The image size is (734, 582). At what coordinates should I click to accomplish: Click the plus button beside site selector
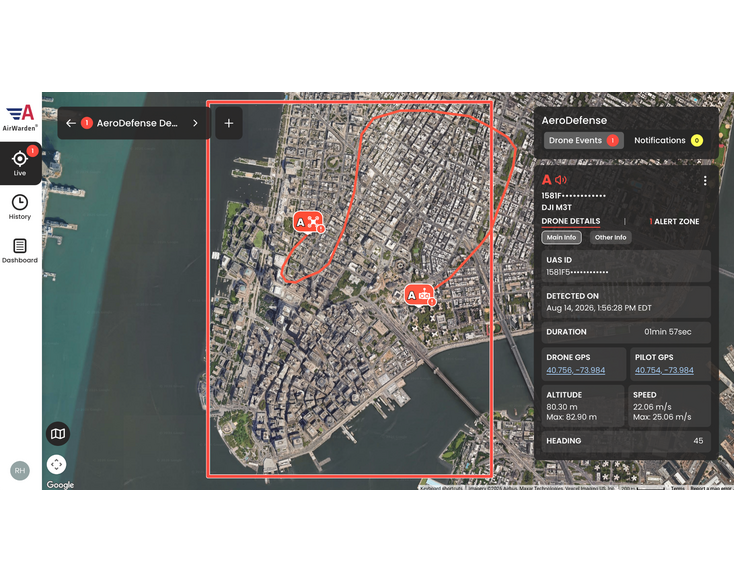tap(229, 123)
